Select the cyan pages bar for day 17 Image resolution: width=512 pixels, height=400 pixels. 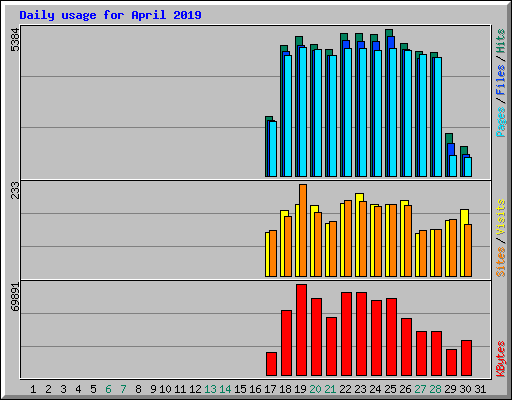[x=273, y=149]
